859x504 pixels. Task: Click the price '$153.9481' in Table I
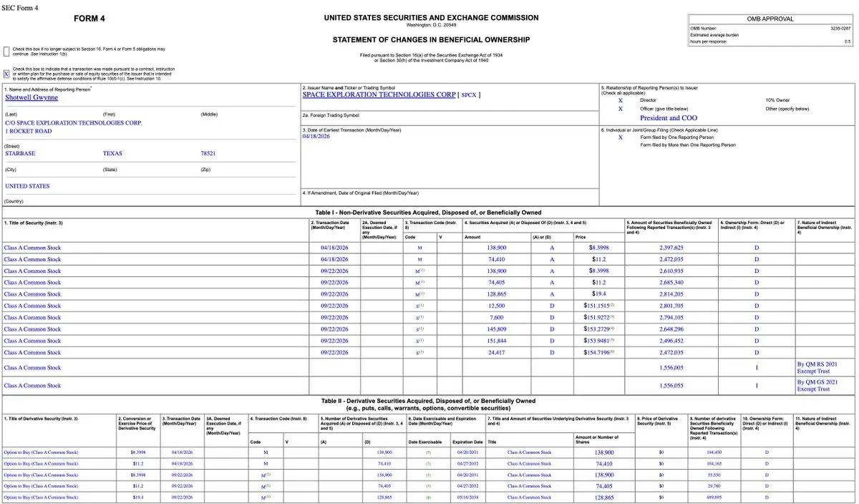596,341
